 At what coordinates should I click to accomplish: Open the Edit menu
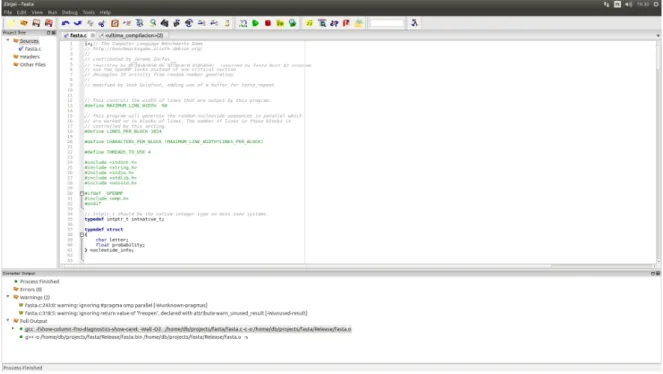point(22,12)
